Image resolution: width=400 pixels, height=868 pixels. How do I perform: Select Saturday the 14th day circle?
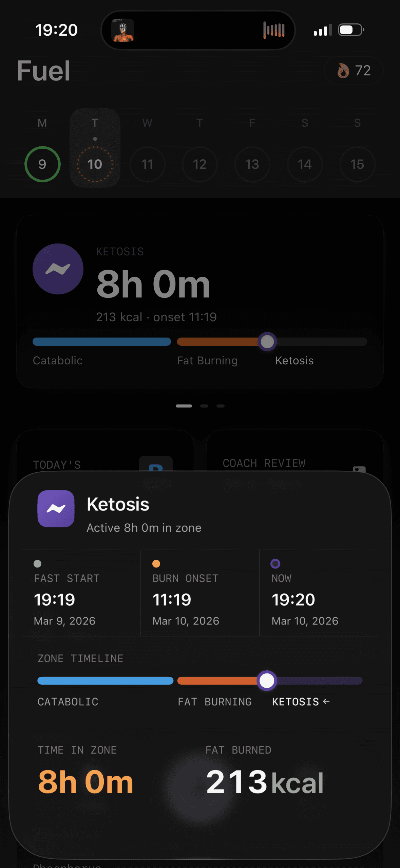click(x=304, y=164)
